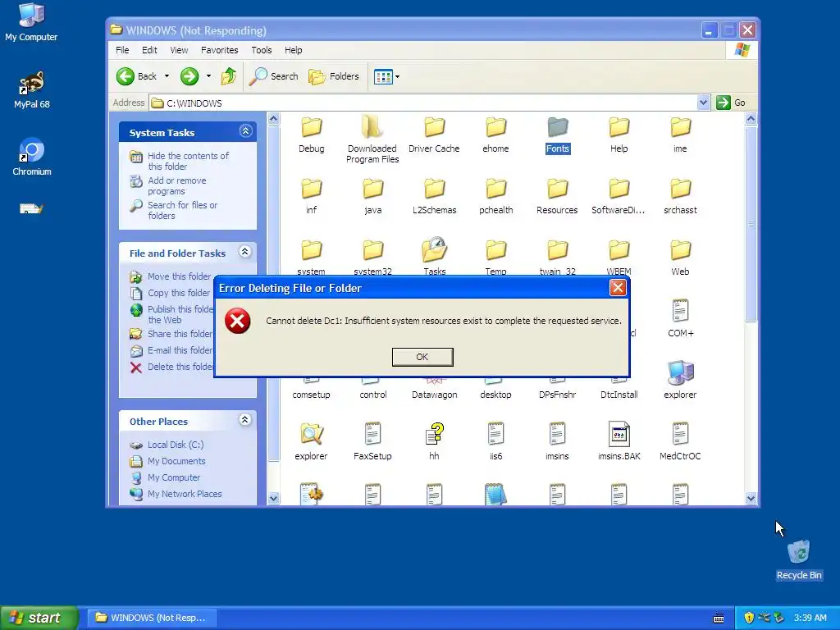The height and width of the screenshot is (630, 840).
Task: Select the MyPal 68 desktop shortcut
Action: coord(32,89)
